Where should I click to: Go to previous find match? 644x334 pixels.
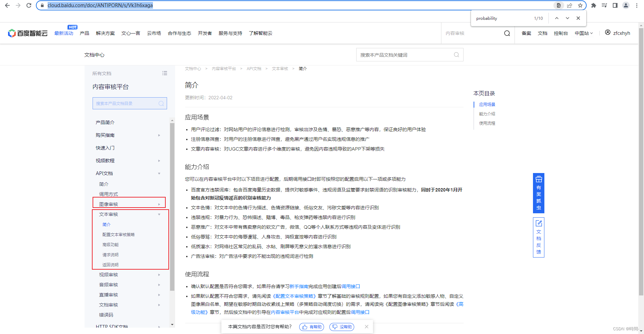(x=557, y=18)
